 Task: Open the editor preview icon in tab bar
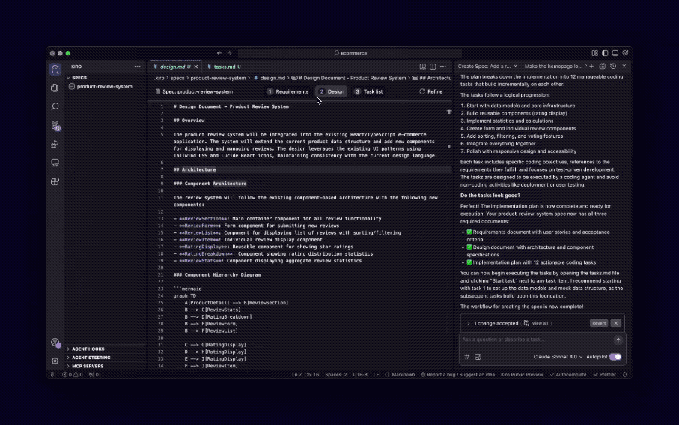tap(423, 67)
